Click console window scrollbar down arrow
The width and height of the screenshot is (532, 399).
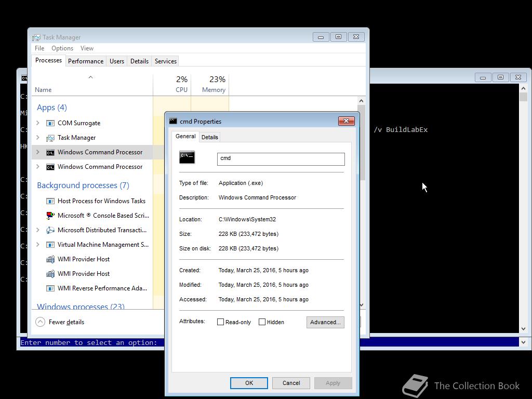pos(523,329)
